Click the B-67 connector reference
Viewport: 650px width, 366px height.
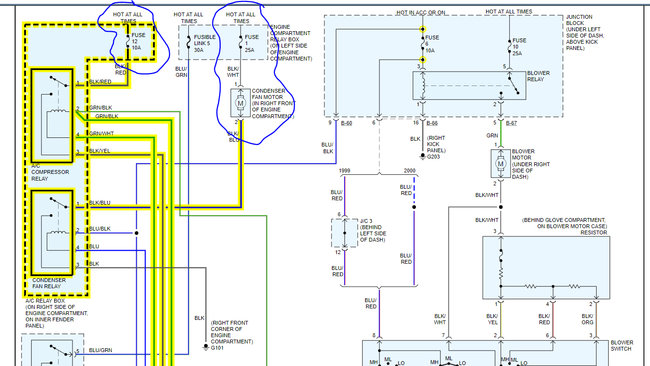tap(511, 123)
